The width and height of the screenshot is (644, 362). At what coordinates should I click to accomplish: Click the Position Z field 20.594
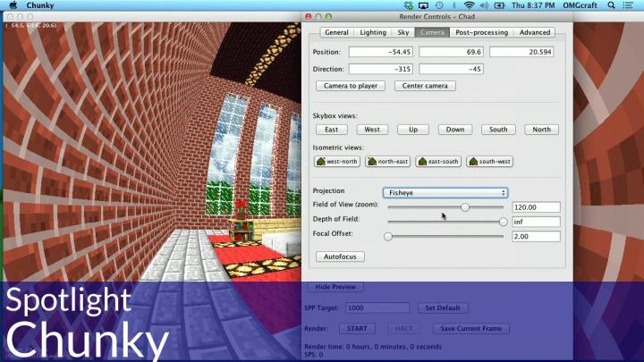click(x=521, y=52)
